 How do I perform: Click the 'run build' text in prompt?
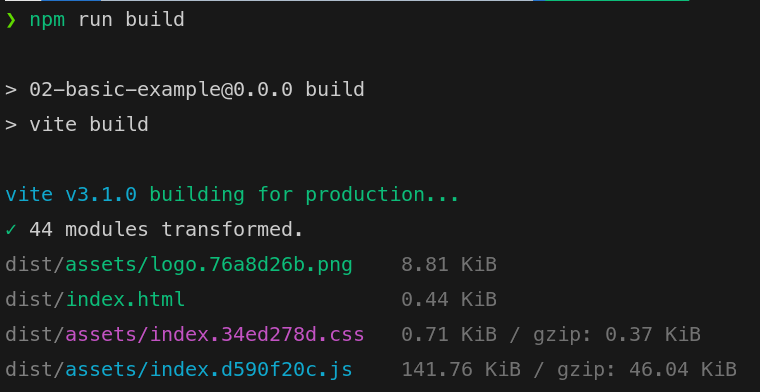[x=131, y=20]
